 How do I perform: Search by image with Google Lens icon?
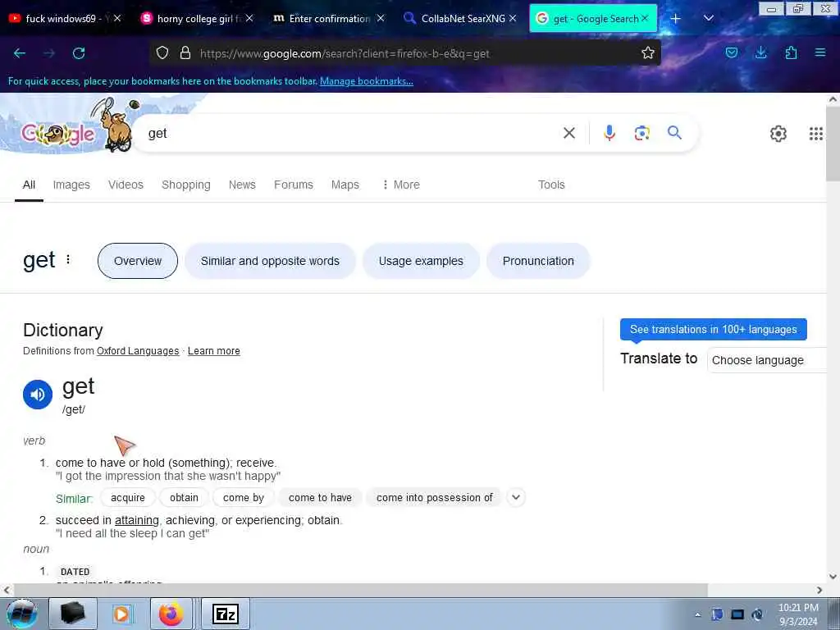tap(641, 133)
